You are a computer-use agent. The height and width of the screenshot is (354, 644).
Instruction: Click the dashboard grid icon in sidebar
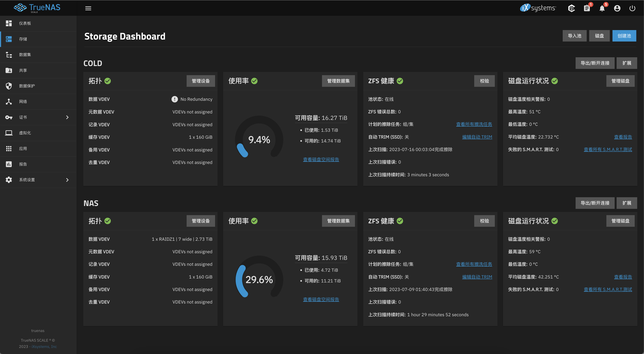coord(9,23)
